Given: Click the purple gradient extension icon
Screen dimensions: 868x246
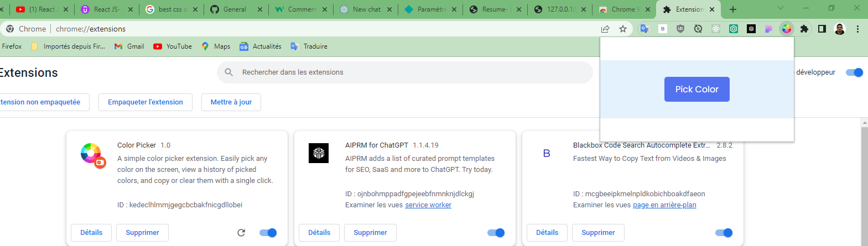Looking at the screenshot, I should (769, 29).
